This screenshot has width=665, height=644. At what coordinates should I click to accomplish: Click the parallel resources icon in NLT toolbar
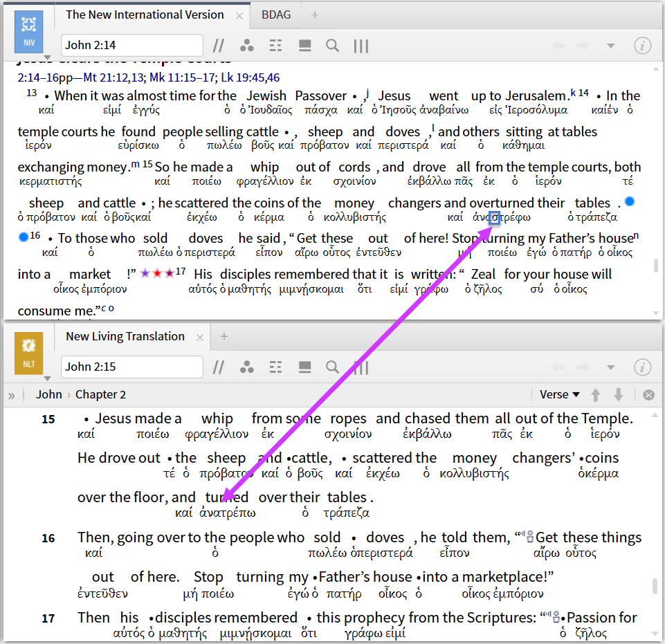click(x=219, y=367)
